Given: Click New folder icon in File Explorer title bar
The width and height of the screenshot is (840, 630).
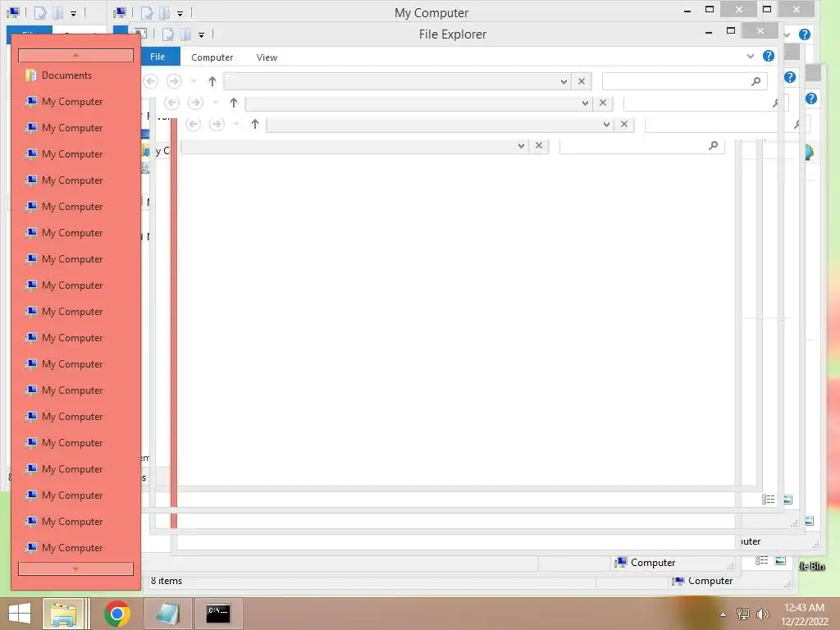Looking at the screenshot, I should [x=185, y=34].
